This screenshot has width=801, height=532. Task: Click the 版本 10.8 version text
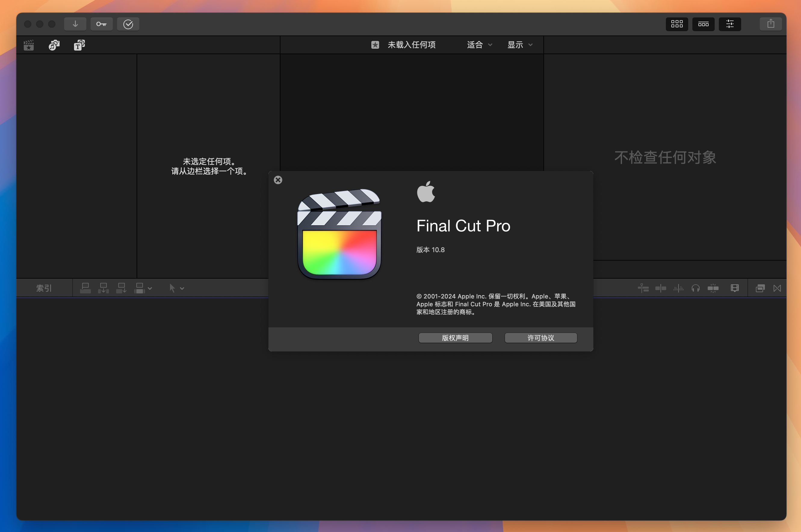tap(431, 250)
